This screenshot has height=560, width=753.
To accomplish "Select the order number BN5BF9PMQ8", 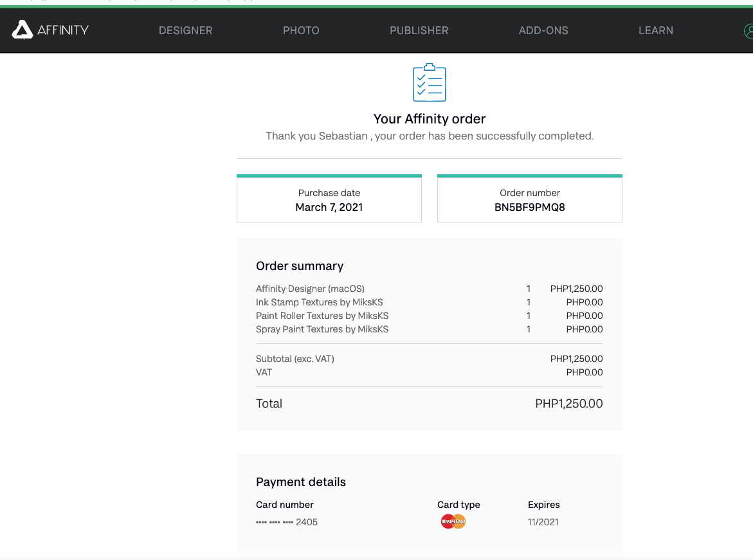I will (530, 208).
